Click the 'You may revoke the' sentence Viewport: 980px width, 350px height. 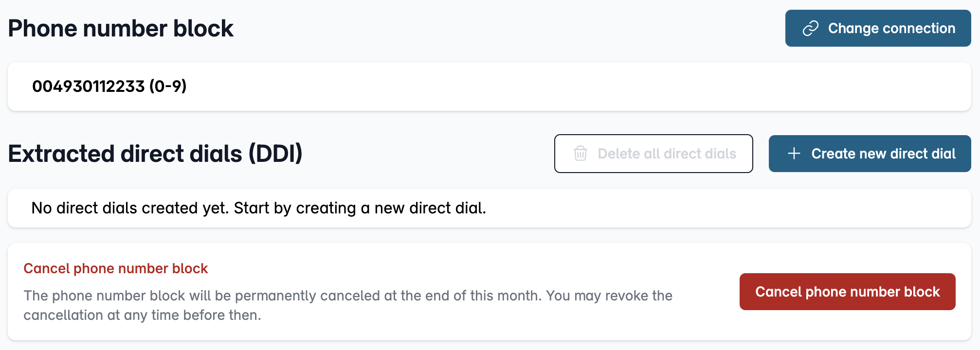tap(609, 296)
